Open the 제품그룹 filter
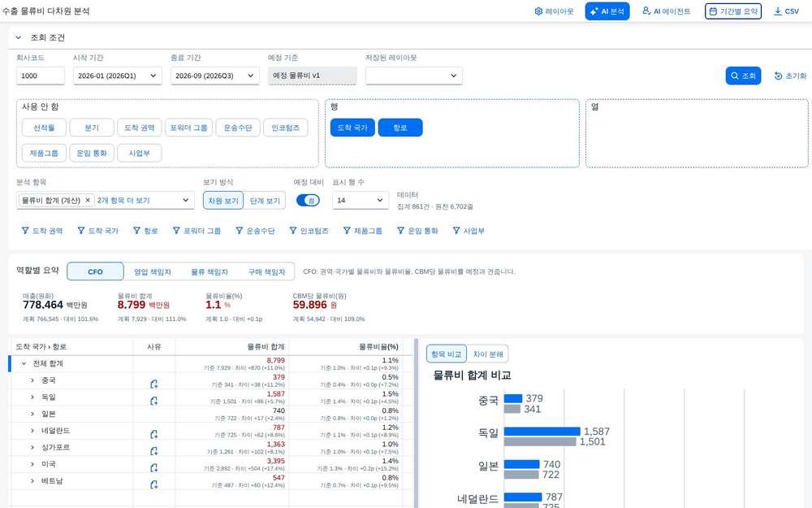812x508 pixels. click(x=362, y=231)
